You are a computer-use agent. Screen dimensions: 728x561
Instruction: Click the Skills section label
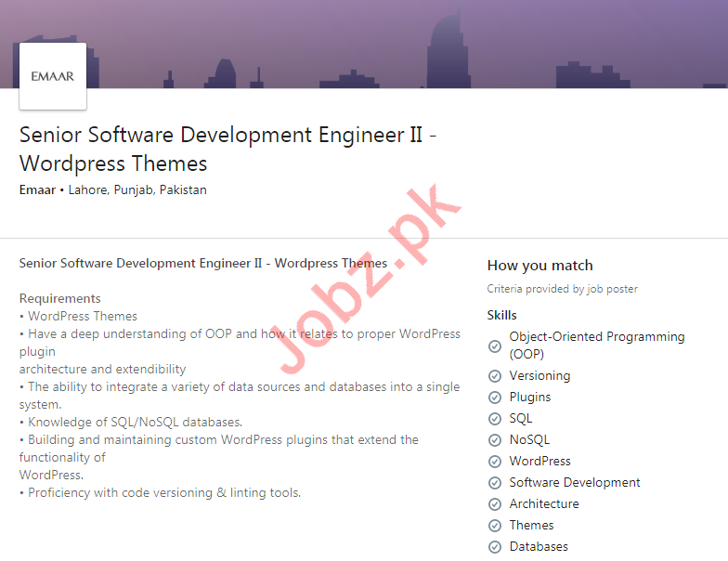(x=501, y=315)
